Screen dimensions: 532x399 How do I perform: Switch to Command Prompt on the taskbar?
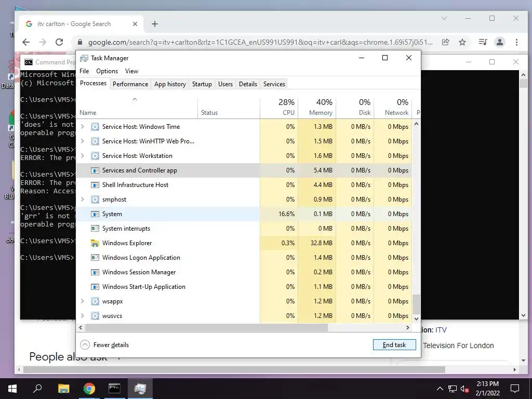pyautogui.click(x=114, y=389)
